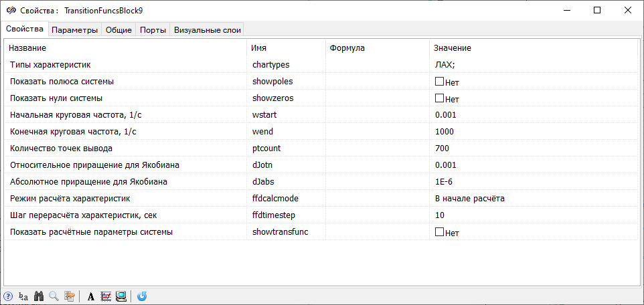Screen dimensions: 644x305
Task: Open font settings with the bold A icon
Action: [91, 296]
